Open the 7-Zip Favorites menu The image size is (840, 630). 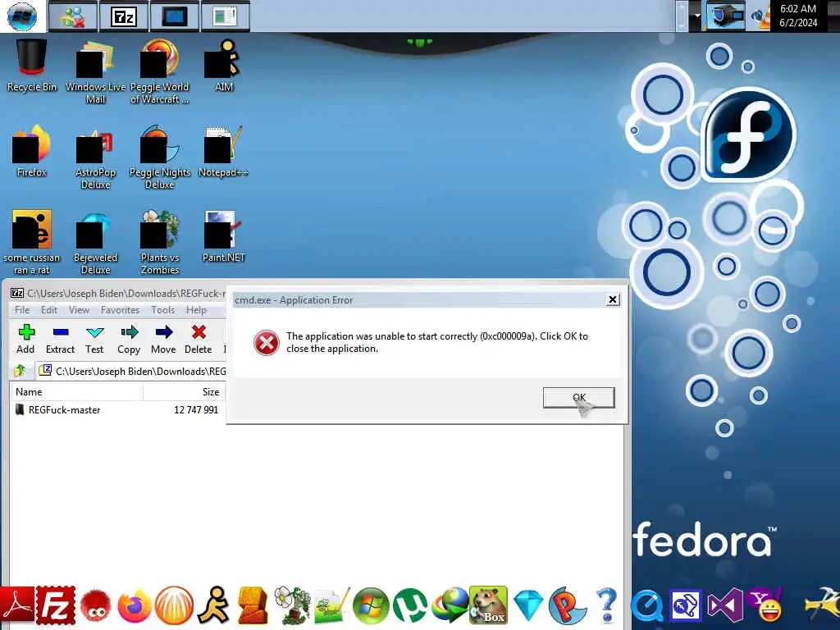(120, 310)
